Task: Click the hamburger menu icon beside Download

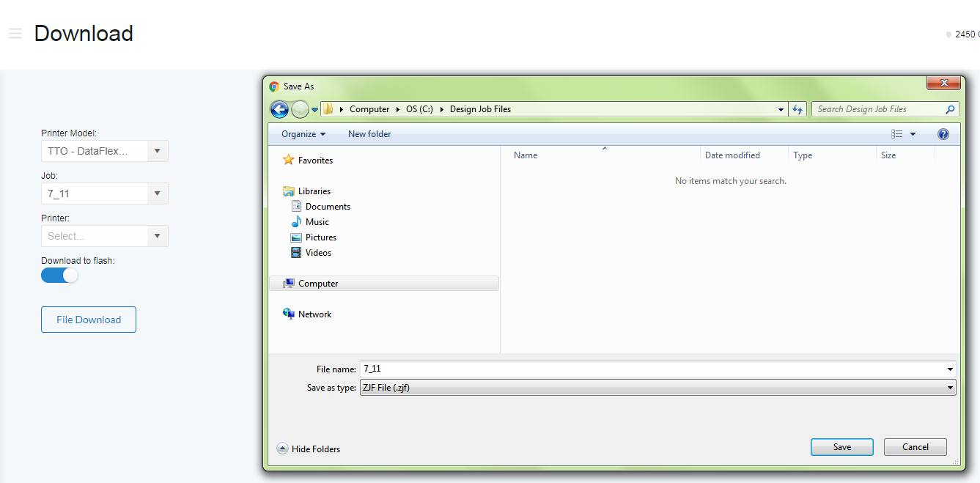Action: 15,34
